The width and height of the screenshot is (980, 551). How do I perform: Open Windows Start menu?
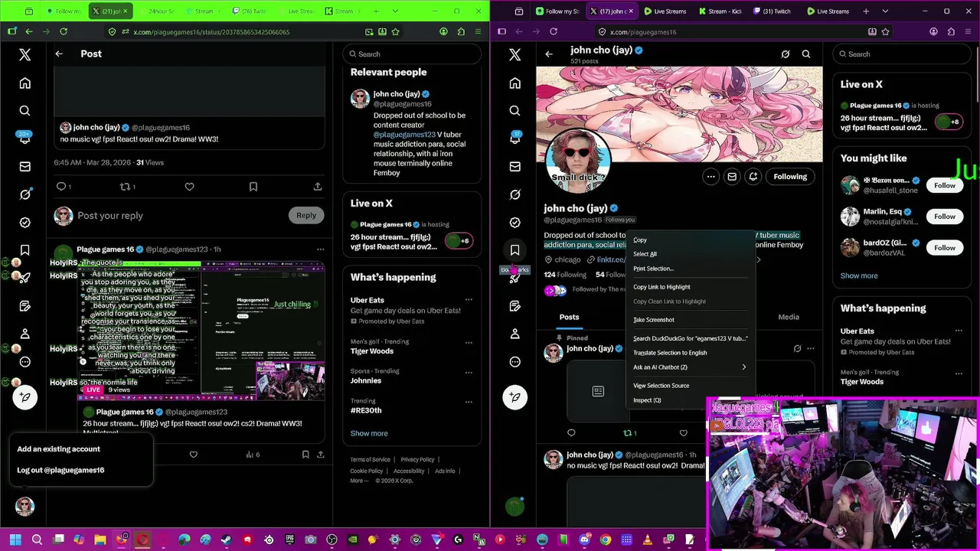(15, 540)
